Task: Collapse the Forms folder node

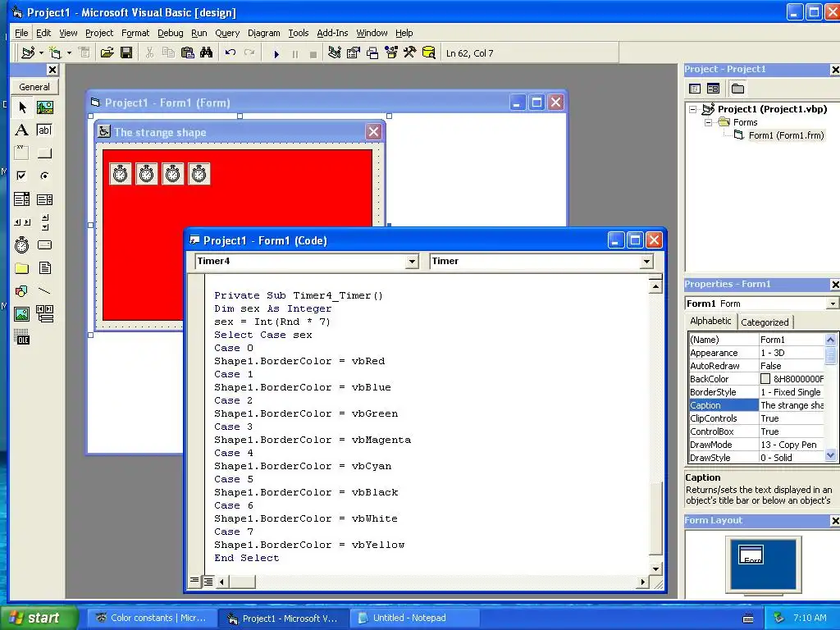Action: coord(708,123)
